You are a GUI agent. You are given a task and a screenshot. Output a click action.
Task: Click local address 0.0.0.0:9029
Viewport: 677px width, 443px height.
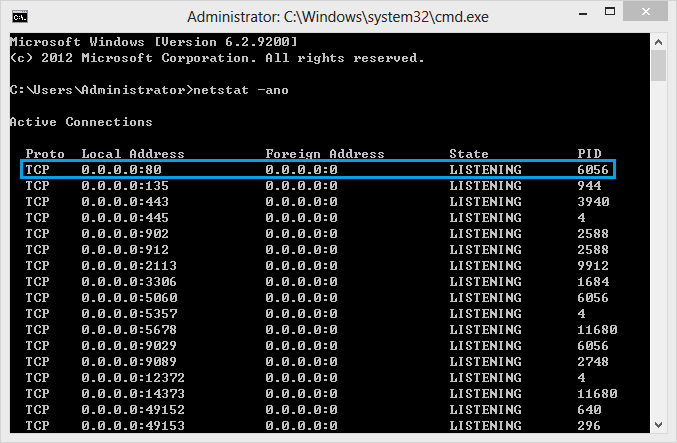click(x=129, y=345)
